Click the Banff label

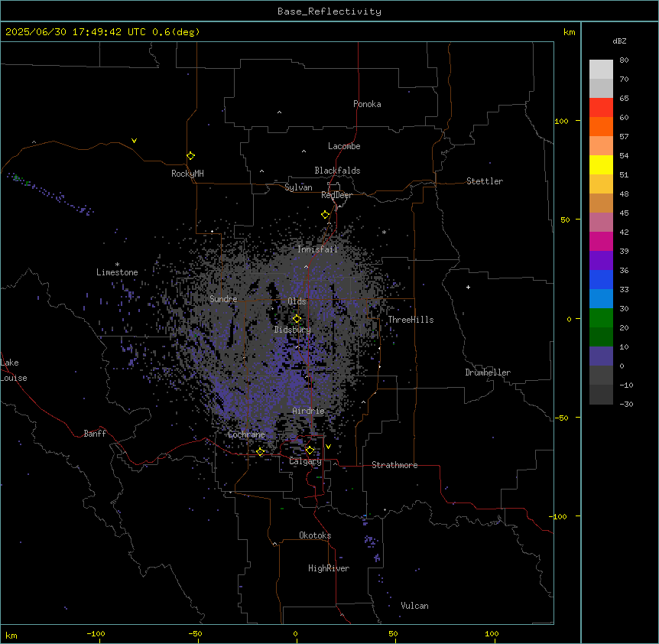(x=95, y=434)
